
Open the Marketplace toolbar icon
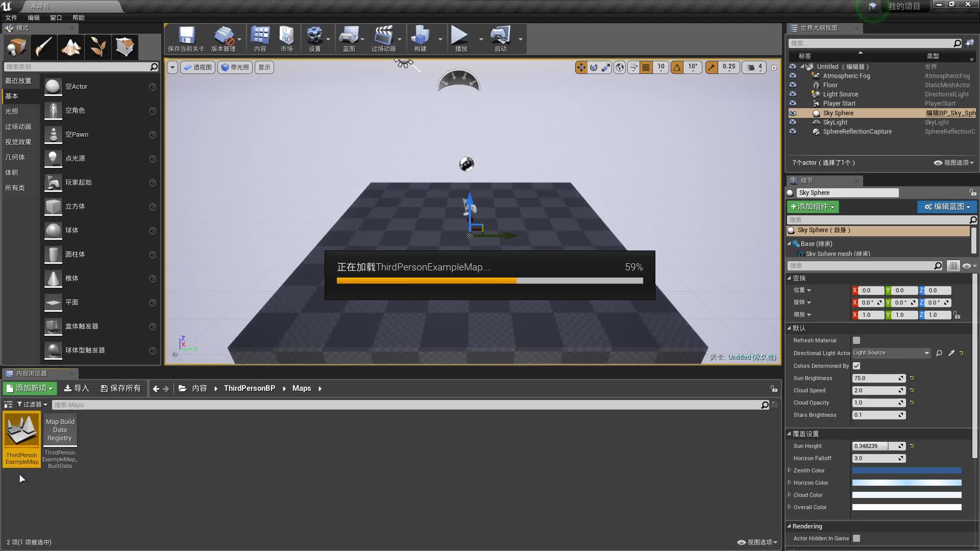coord(287,36)
